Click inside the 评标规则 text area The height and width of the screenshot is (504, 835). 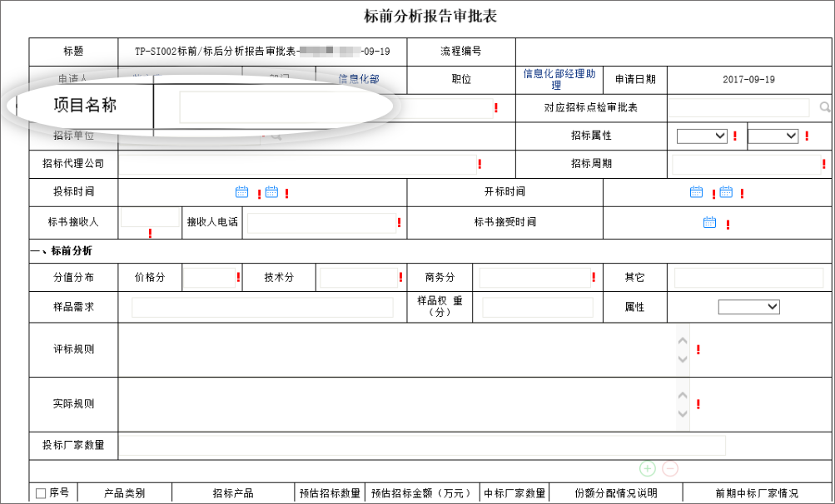pyautogui.click(x=397, y=349)
